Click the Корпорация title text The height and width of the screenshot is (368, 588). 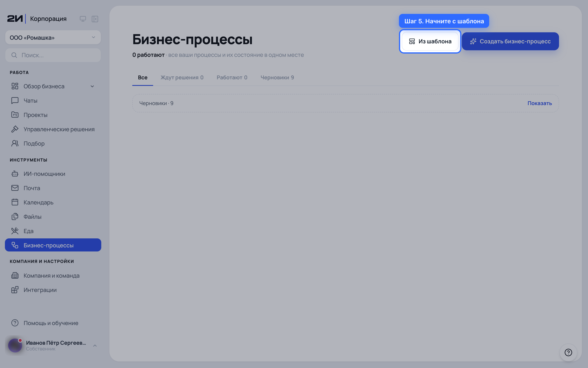48,19
